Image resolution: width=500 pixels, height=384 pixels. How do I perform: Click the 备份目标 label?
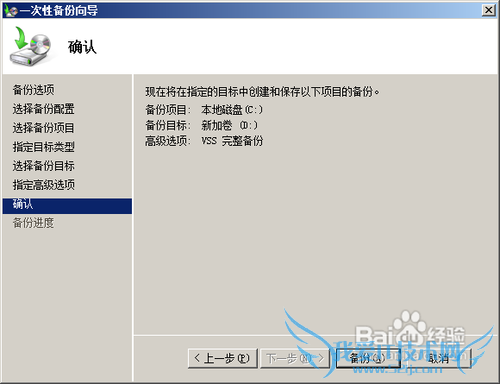(168, 125)
